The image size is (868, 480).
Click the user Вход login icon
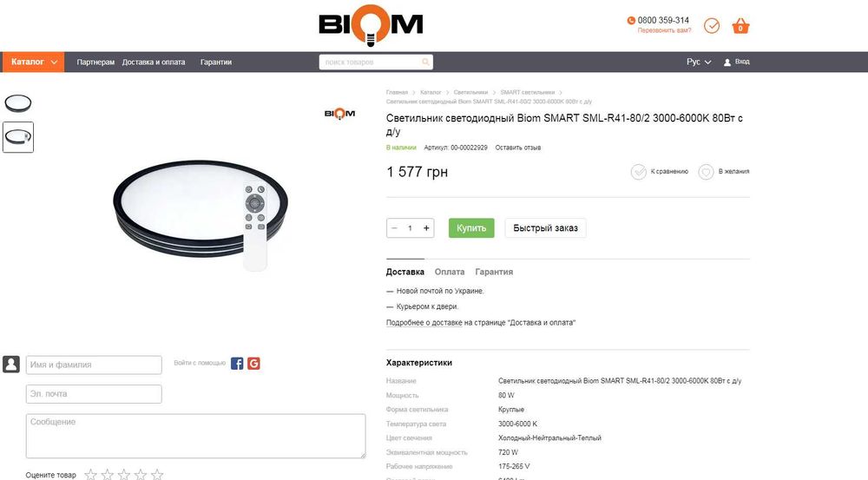(x=727, y=62)
